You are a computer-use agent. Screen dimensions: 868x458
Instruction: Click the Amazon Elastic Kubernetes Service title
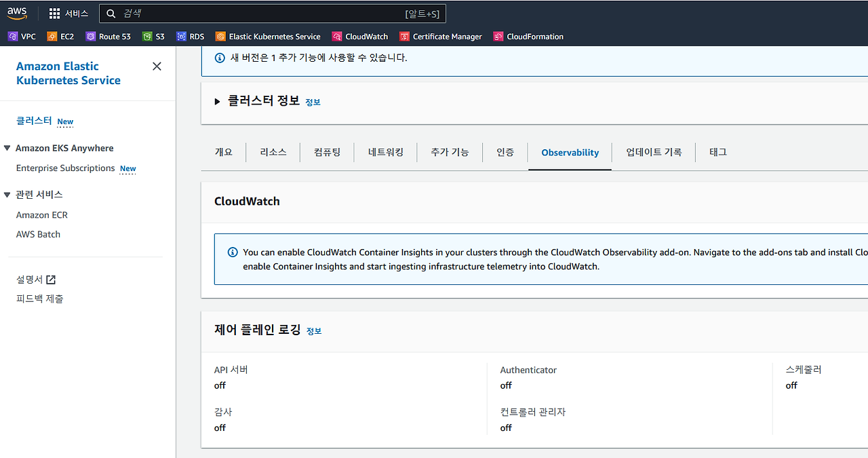(x=68, y=73)
